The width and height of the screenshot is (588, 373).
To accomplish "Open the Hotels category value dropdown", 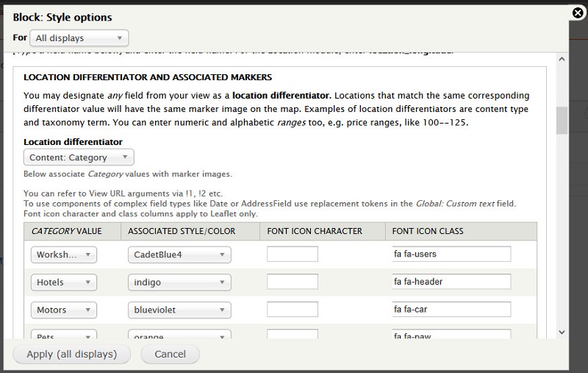I will [x=64, y=283].
